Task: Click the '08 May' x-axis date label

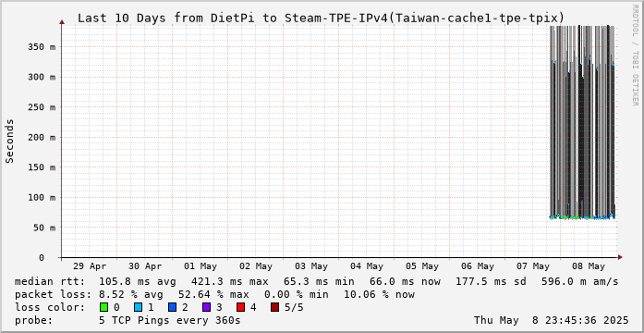Action: click(589, 266)
